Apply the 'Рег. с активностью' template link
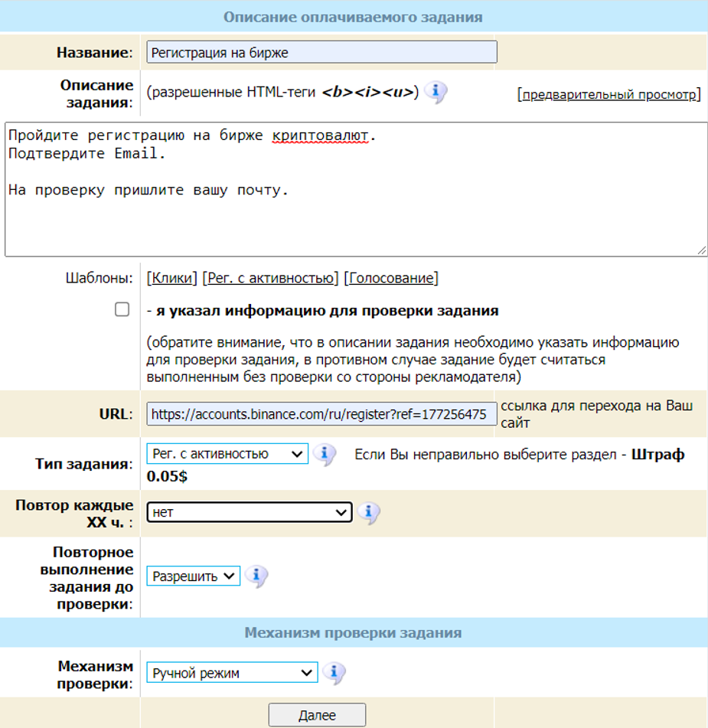Screen dimensions: 708x728 [x=271, y=278]
